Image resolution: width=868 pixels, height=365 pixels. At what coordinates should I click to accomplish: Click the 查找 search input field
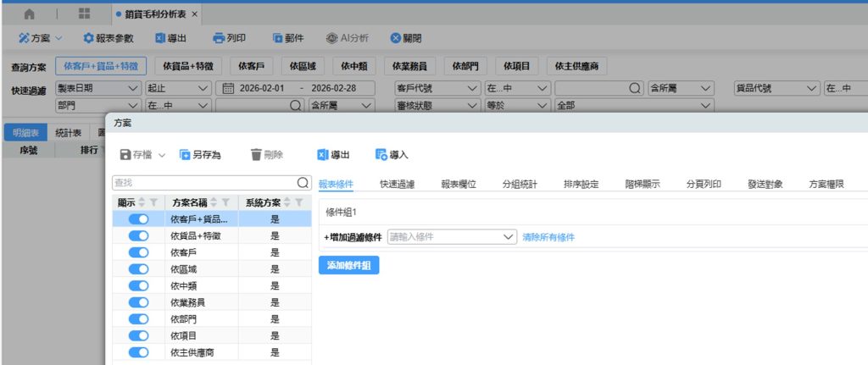[x=203, y=182]
